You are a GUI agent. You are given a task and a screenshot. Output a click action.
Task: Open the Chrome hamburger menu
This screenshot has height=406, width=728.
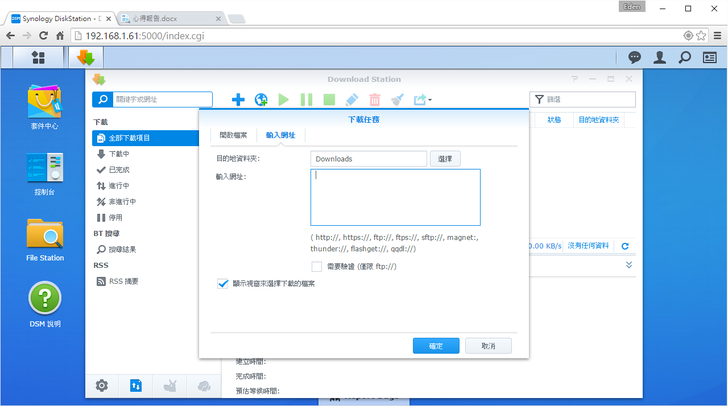717,36
